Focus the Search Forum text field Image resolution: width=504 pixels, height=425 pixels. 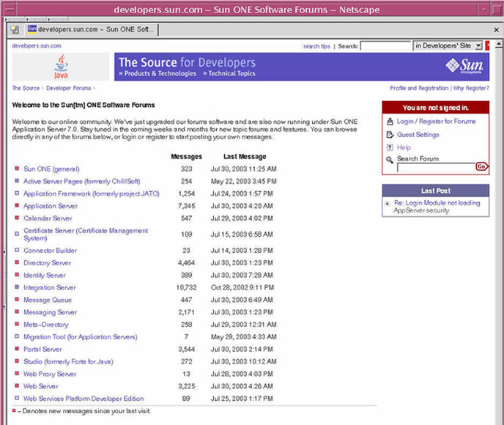click(436, 168)
